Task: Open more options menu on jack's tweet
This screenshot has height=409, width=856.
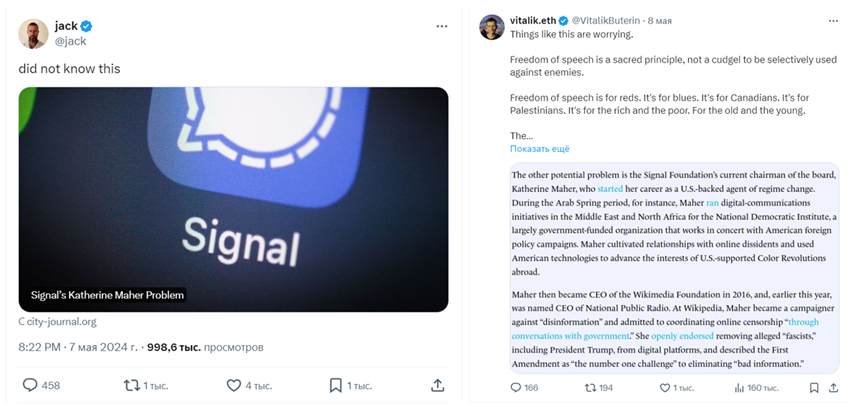Action: pos(441,25)
